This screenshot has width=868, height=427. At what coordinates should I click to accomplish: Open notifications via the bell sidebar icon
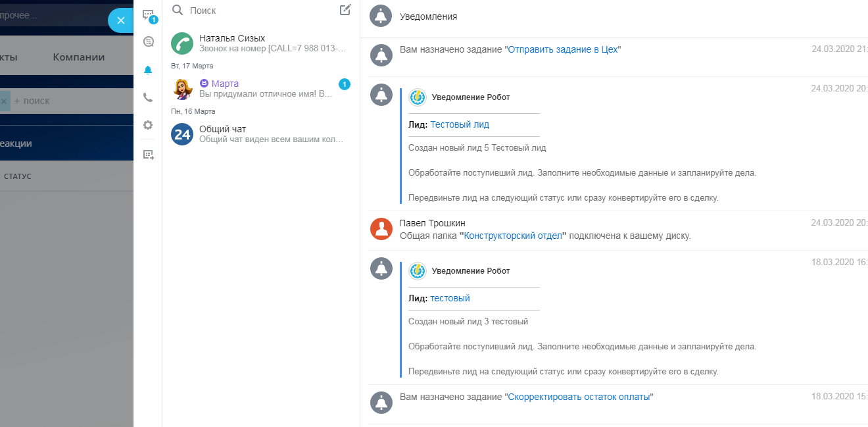148,70
